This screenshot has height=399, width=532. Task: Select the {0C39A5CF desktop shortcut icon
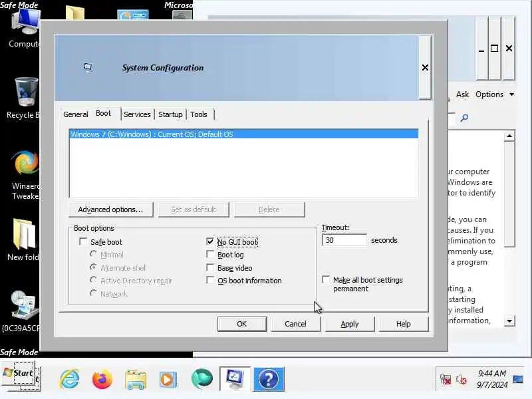coord(23,311)
